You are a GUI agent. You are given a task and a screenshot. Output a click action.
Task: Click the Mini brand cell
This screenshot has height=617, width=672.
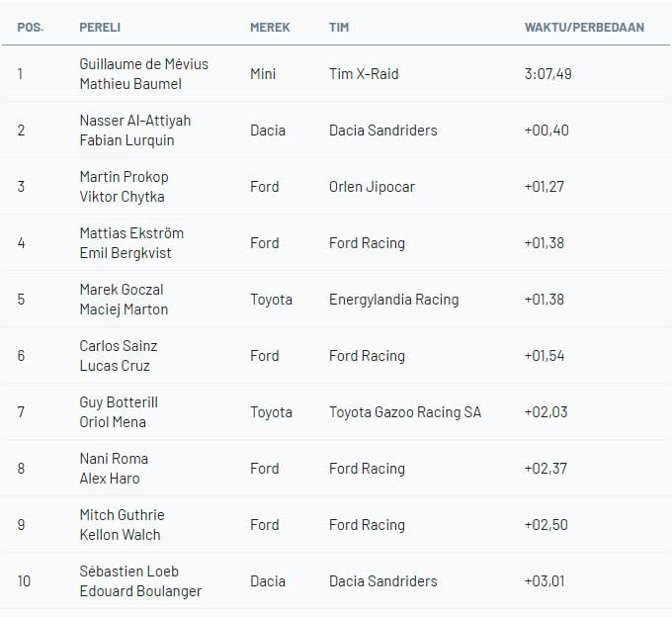(x=263, y=74)
